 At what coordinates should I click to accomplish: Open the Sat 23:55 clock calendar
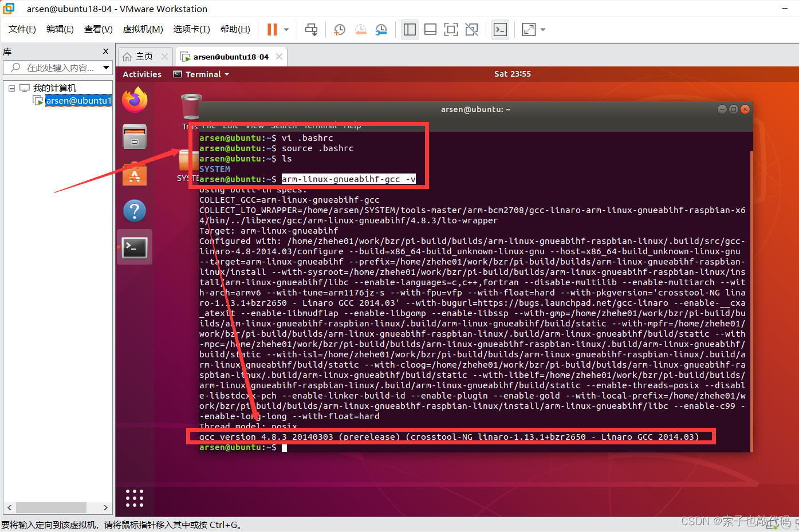tap(513, 74)
